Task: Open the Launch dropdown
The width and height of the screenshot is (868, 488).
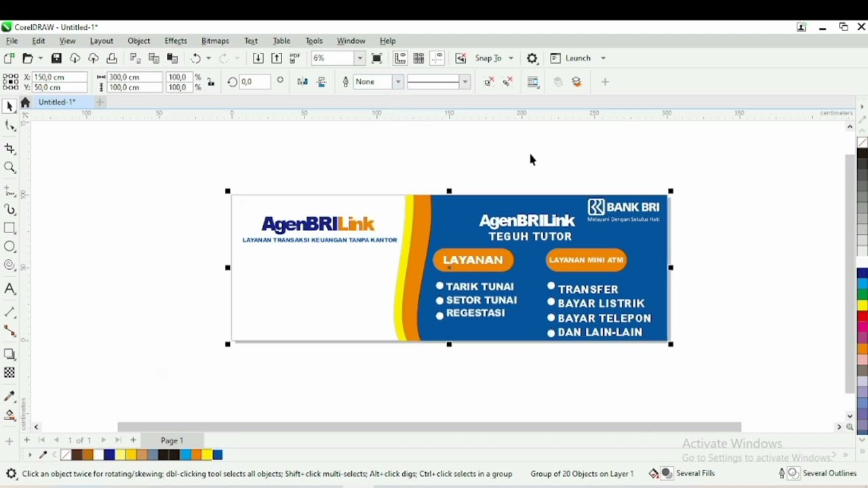Action: (x=603, y=58)
